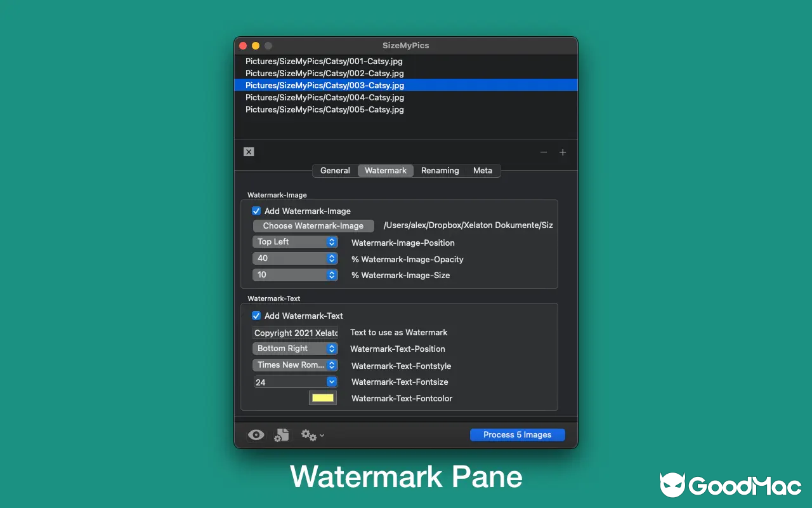Open the yellow Watermark-Text-Fontcolor swatch
Image resolution: width=812 pixels, height=508 pixels.
[x=322, y=398]
